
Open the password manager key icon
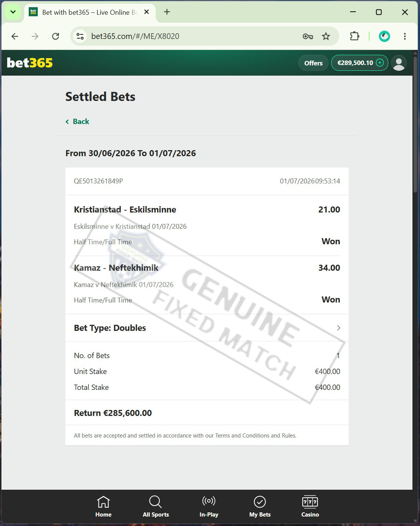click(x=308, y=36)
